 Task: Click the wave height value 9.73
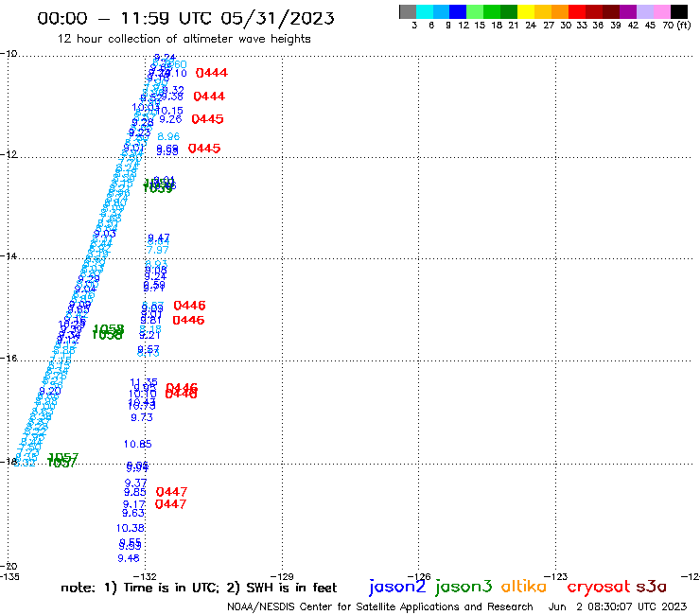pos(142,417)
